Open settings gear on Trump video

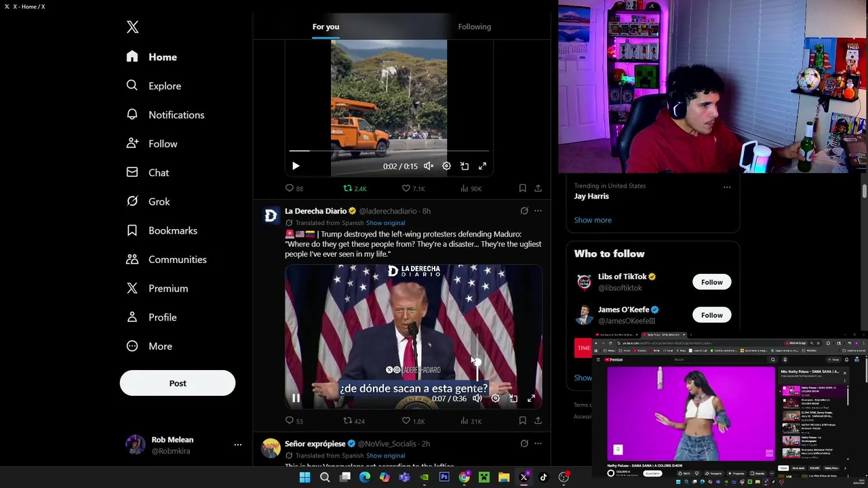tap(496, 399)
